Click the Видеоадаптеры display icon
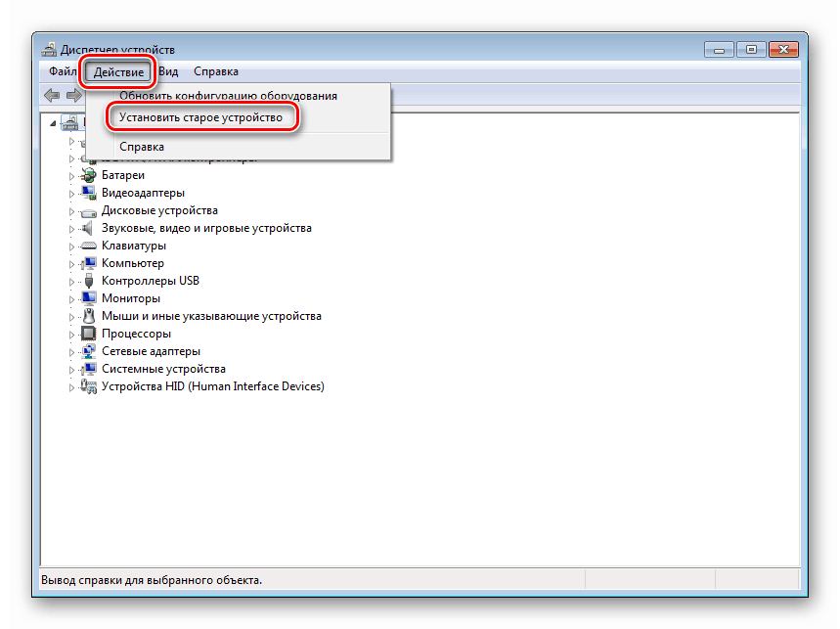 point(88,193)
